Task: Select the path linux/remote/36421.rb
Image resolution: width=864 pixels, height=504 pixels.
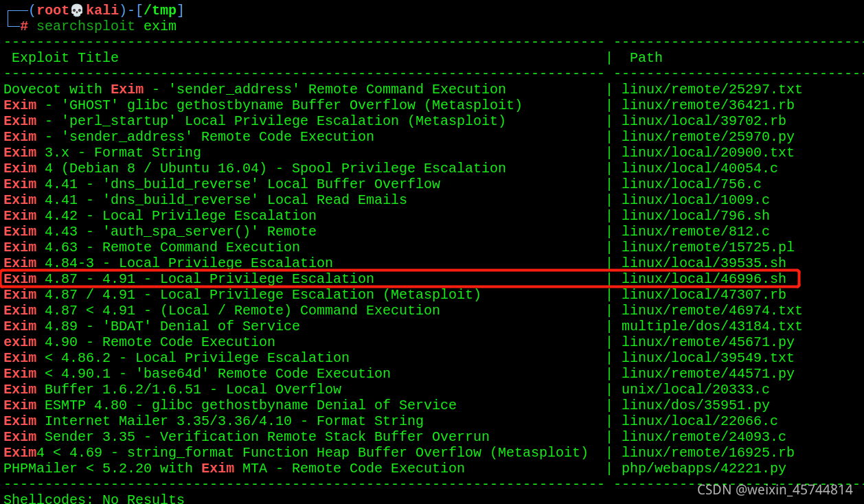Action: 708,105
